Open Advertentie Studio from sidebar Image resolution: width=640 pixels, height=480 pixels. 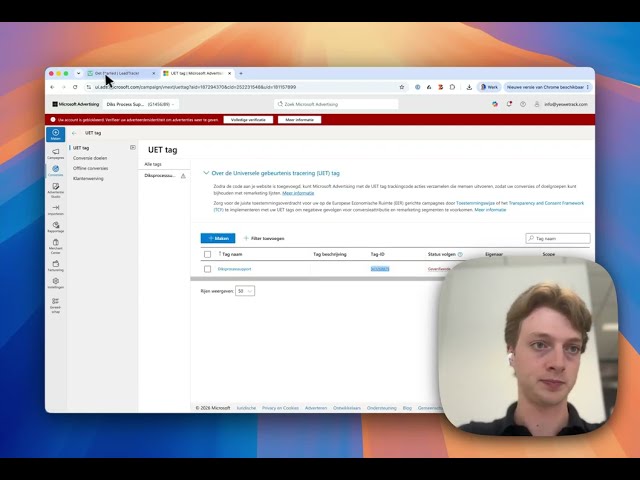[x=56, y=191]
